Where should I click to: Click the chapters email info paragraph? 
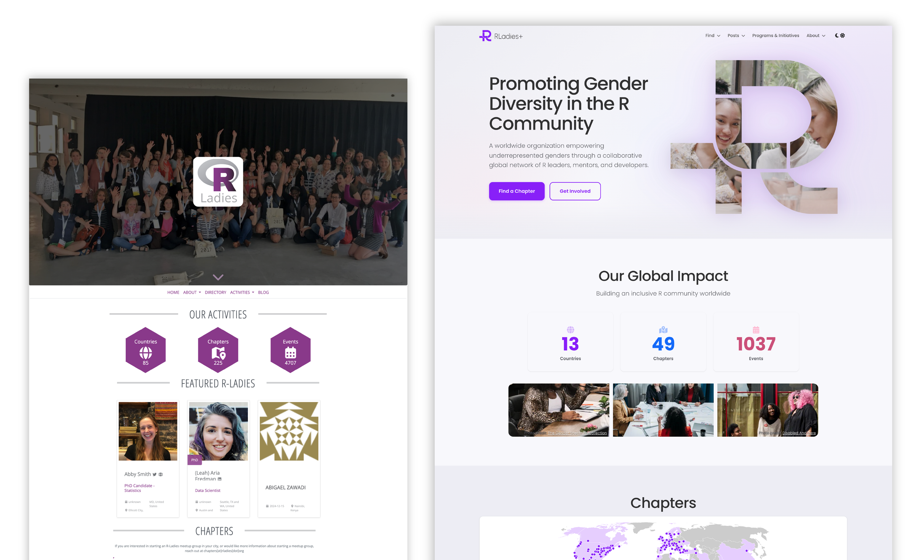click(214, 549)
